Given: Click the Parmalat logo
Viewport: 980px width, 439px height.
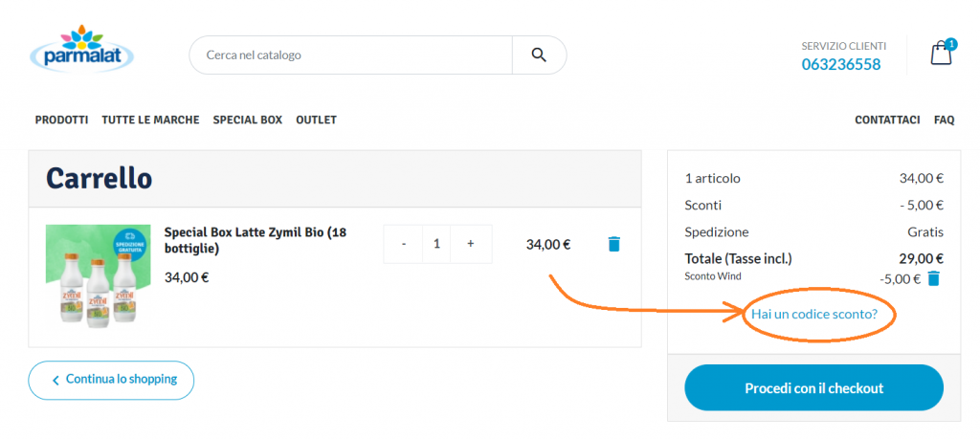Looking at the screenshot, I should pyautogui.click(x=81, y=53).
